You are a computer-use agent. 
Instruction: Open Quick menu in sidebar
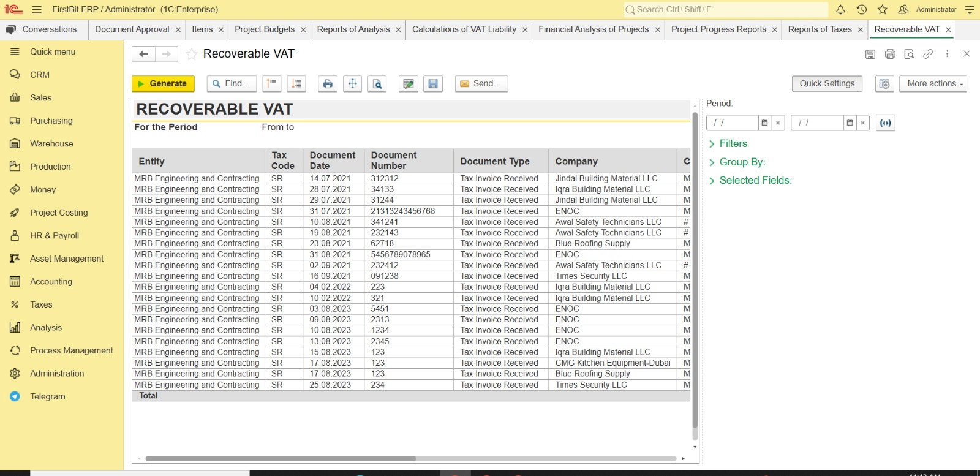53,51
